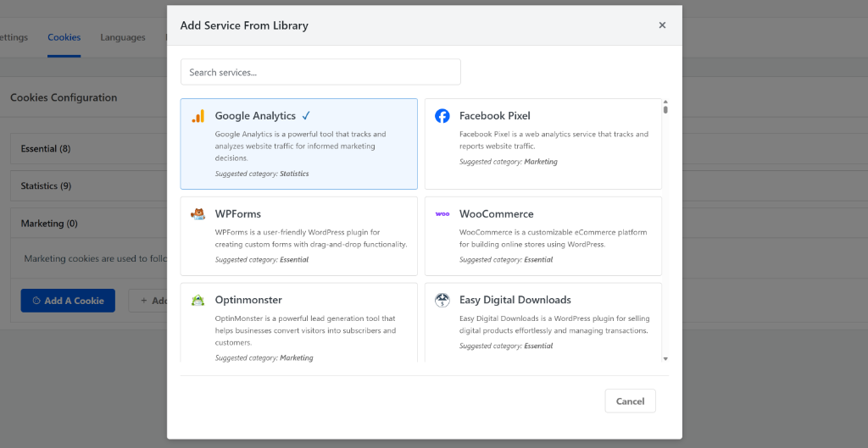Screen dimensions: 868x448
Task: Expand the Essential (8) cookie category
Action: [x=88, y=149]
